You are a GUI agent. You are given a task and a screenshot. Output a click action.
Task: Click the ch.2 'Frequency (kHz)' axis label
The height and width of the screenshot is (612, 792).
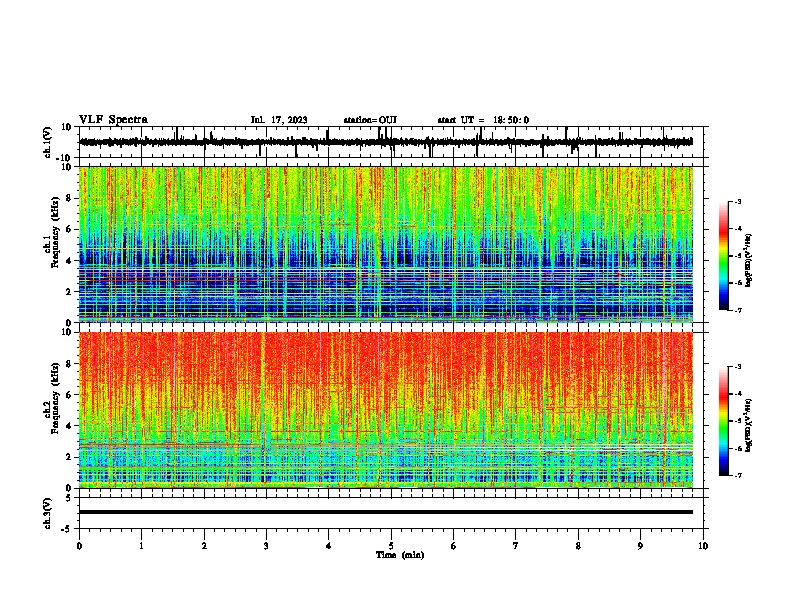pyautogui.click(x=55, y=398)
